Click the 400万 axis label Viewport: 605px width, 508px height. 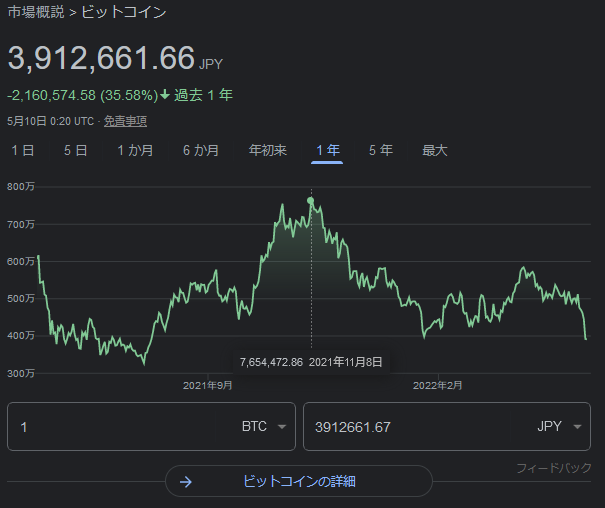pyautogui.click(x=21, y=336)
